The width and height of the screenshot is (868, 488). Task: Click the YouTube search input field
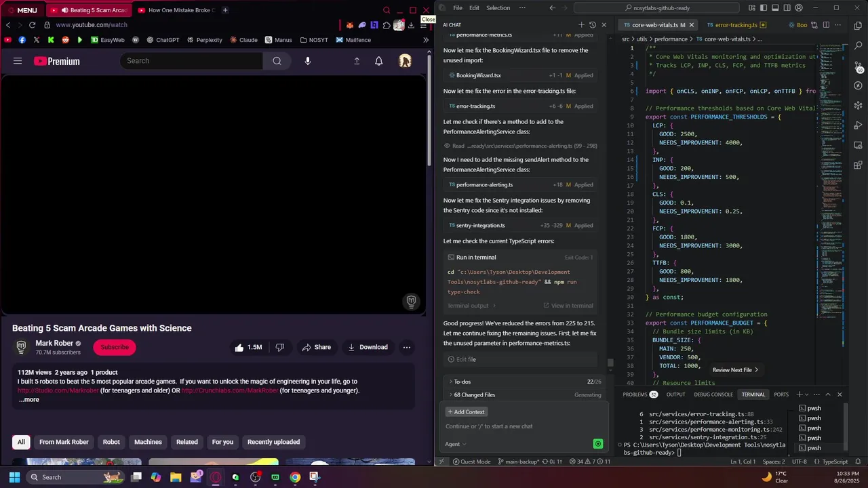[192, 61]
